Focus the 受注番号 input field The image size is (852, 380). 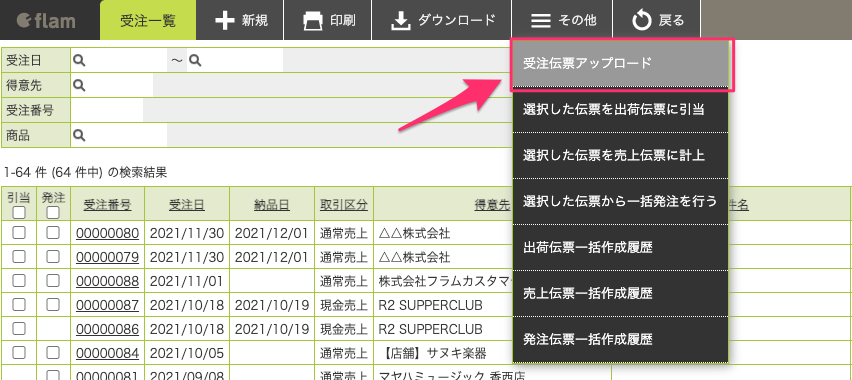tap(107, 110)
